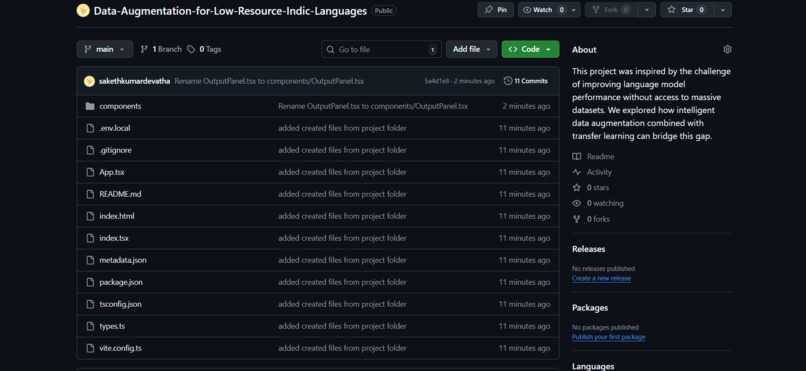
Task: View the 0 stars link
Action: click(x=591, y=188)
